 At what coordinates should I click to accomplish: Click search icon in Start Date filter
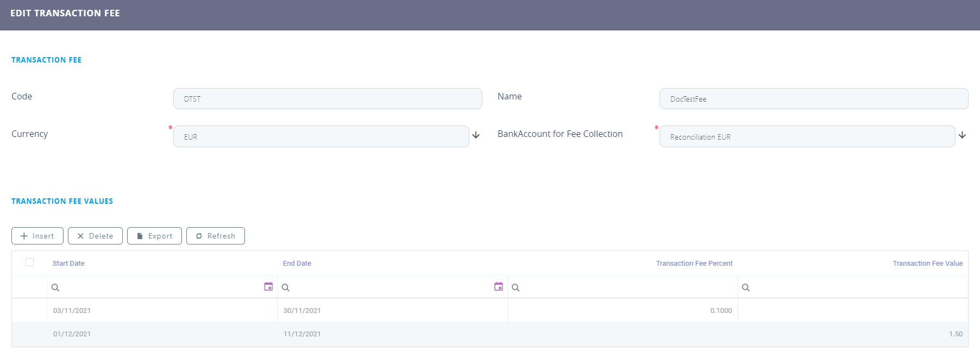55,287
